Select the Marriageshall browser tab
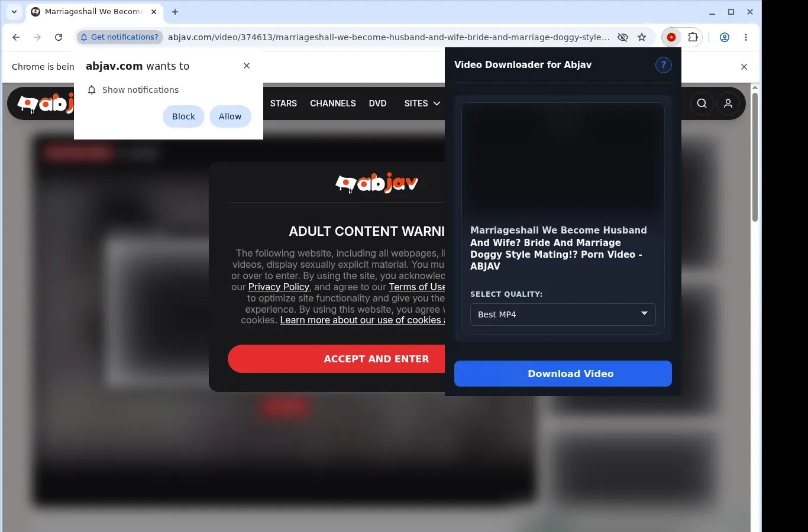 [x=93, y=12]
